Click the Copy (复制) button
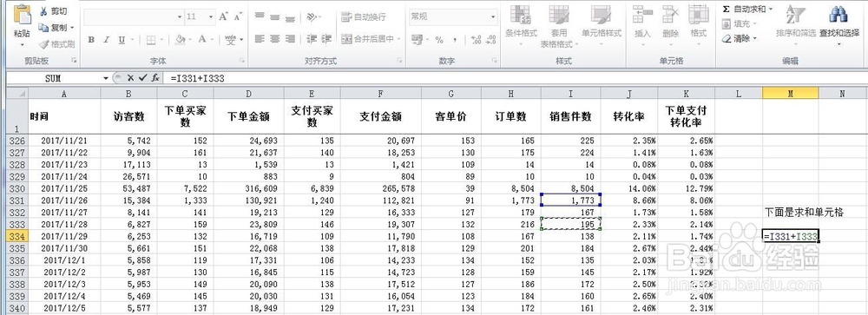This screenshot has height=315, width=868. [53, 27]
